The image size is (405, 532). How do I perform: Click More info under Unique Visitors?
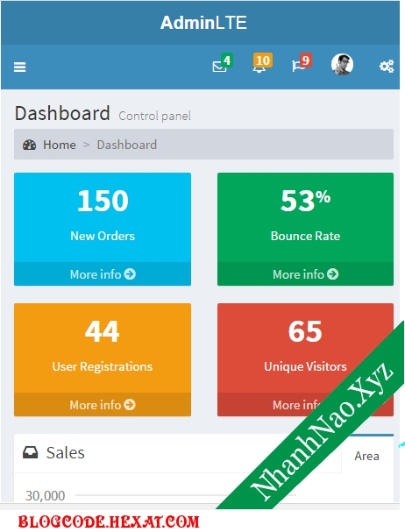pyautogui.click(x=296, y=405)
